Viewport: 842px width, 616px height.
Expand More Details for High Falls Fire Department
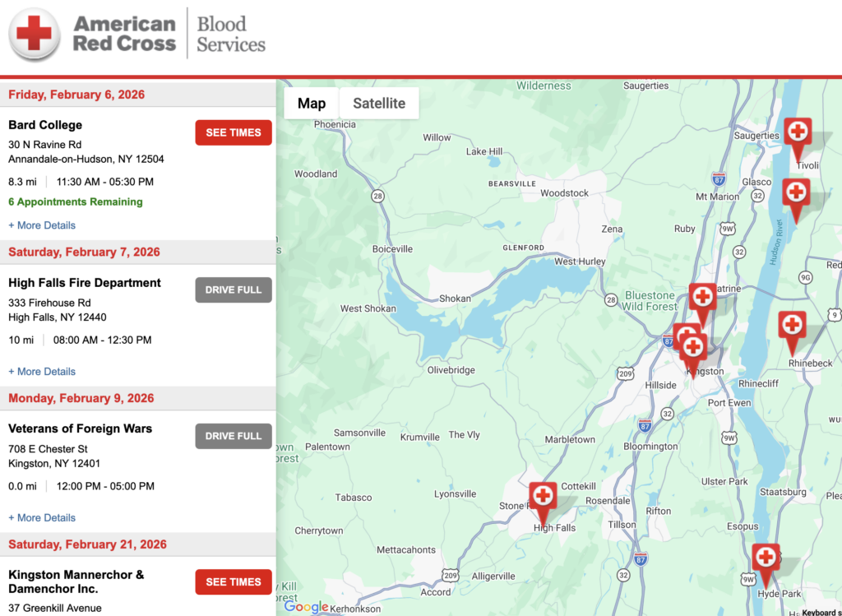(41, 371)
